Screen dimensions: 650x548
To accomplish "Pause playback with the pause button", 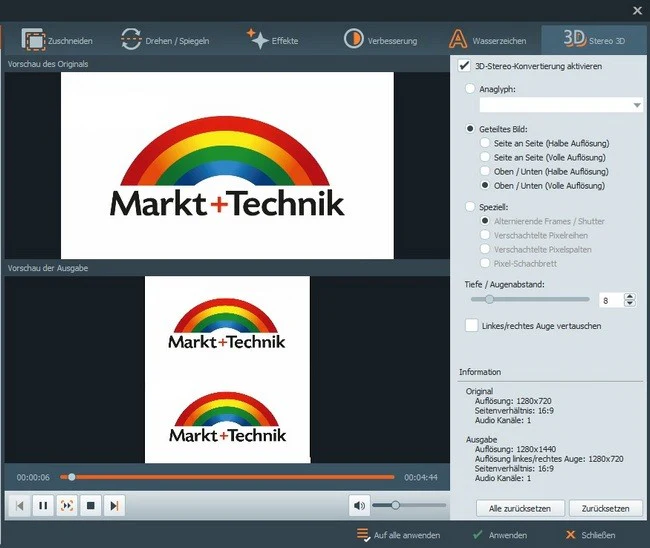I will pos(43,505).
